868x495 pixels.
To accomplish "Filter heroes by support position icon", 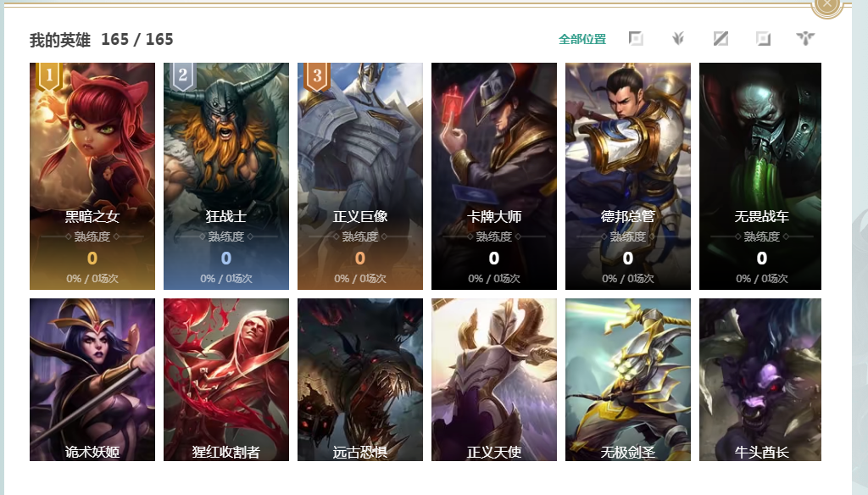I will (805, 39).
